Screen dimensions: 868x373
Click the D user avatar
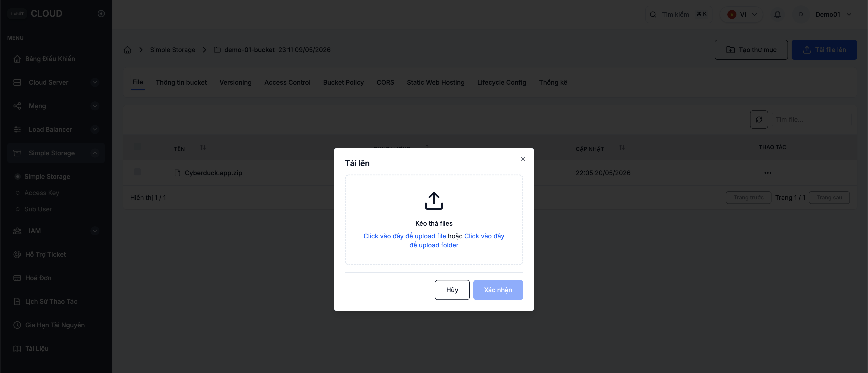coord(801,14)
